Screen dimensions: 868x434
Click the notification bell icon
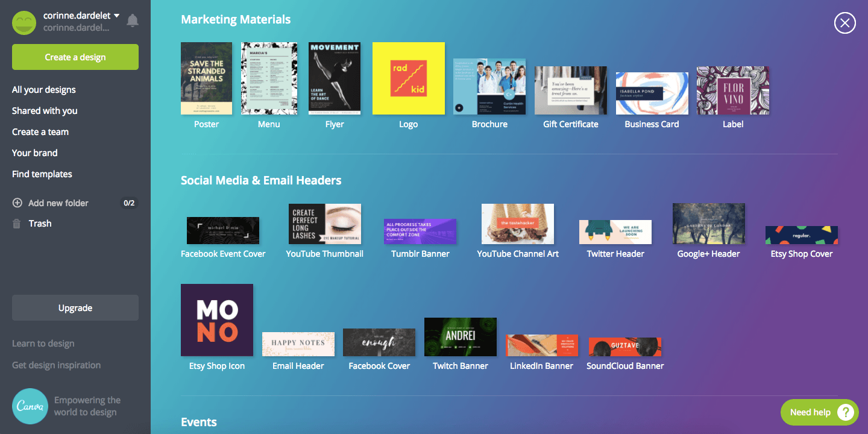click(132, 19)
